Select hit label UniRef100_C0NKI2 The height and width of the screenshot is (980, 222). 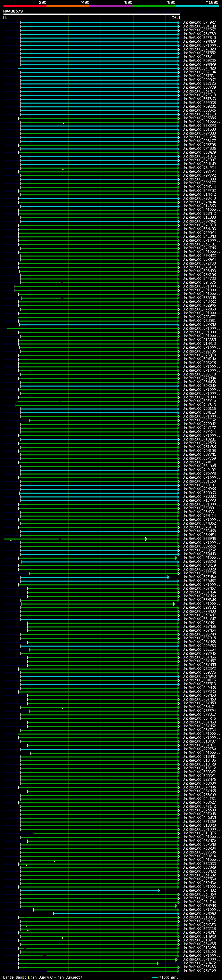199,921
